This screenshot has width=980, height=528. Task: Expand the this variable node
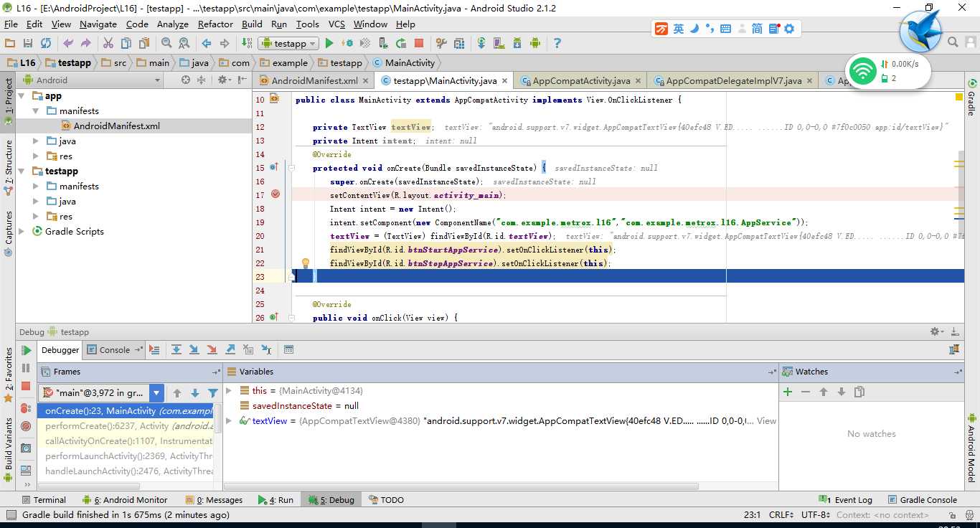[x=229, y=391]
